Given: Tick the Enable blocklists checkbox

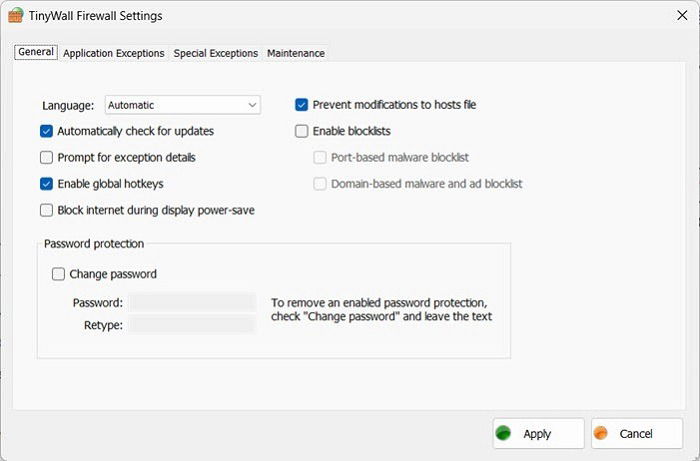Looking at the screenshot, I should 302,131.
